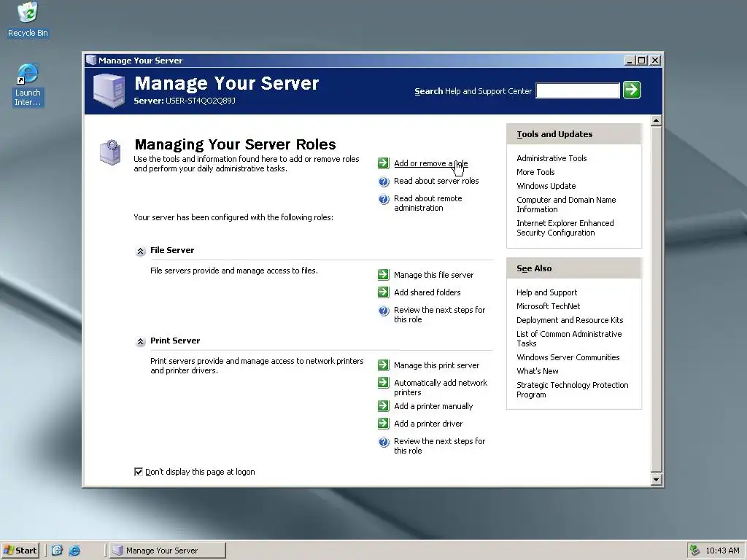Open Add or remove a role link

[430, 163]
